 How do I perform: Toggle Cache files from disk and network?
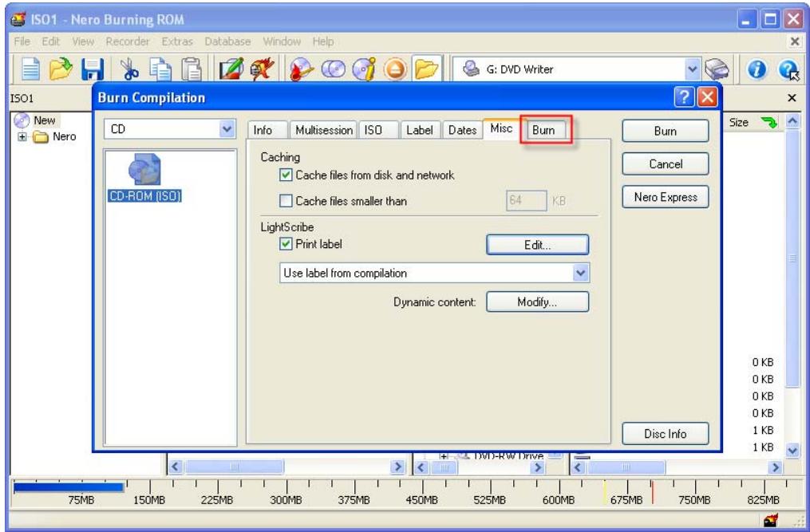click(286, 175)
